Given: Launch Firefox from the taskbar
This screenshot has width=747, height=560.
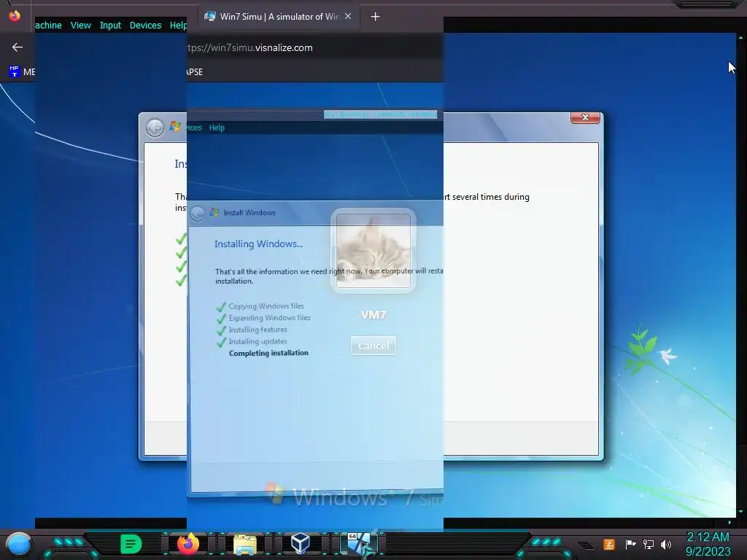Looking at the screenshot, I should tap(187, 543).
